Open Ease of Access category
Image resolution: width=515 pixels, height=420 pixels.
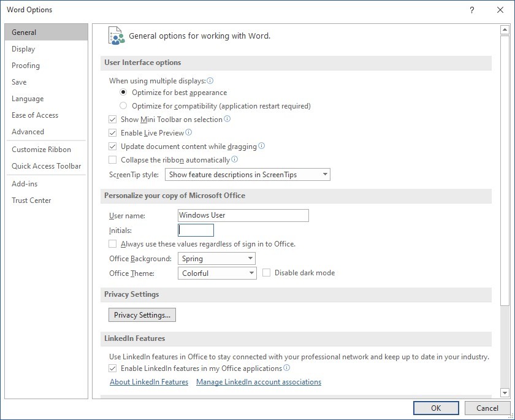pyautogui.click(x=47, y=115)
